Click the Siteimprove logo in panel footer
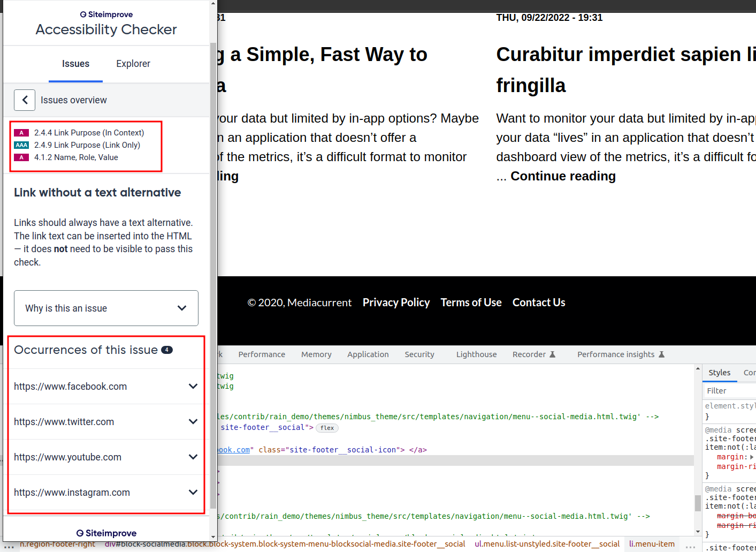Viewport: 756px width, 552px height. coord(106,533)
